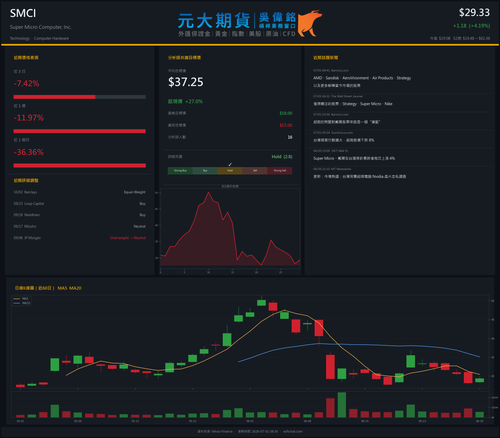Click the Hold (2.8) consensus rating
Viewport: 500px width, 438px height.
pos(282,157)
